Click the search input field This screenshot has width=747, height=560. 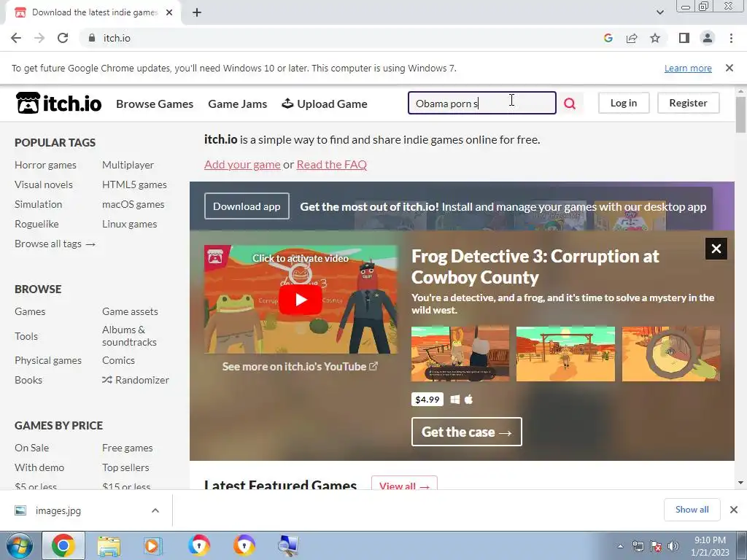click(481, 103)
